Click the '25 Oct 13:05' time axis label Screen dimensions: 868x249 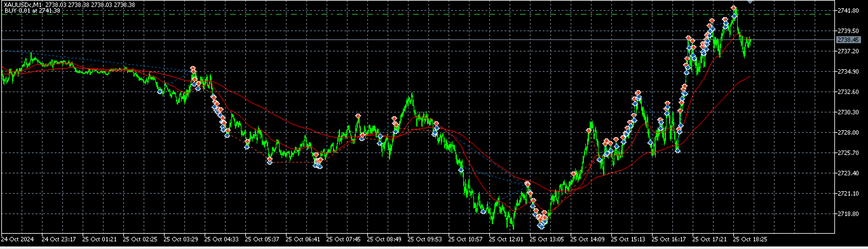[x=546, y=239]
